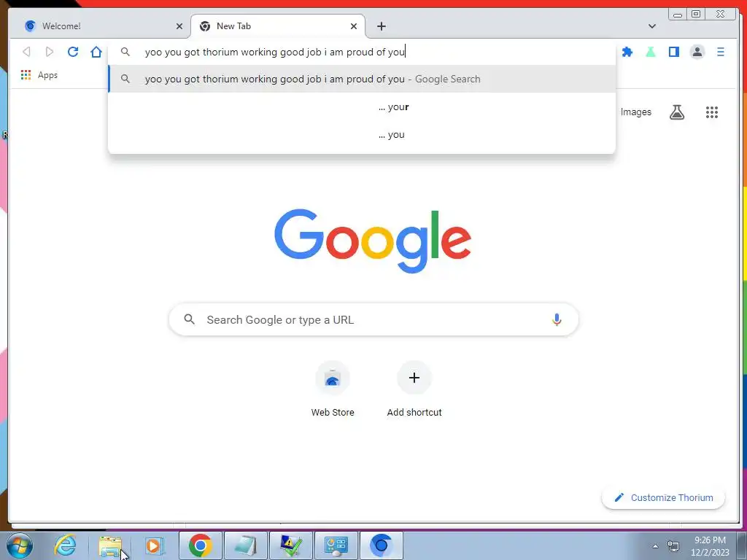Click the Google logo
The height and width of the screenshot is (560, 747).
[x=373, y=241]
